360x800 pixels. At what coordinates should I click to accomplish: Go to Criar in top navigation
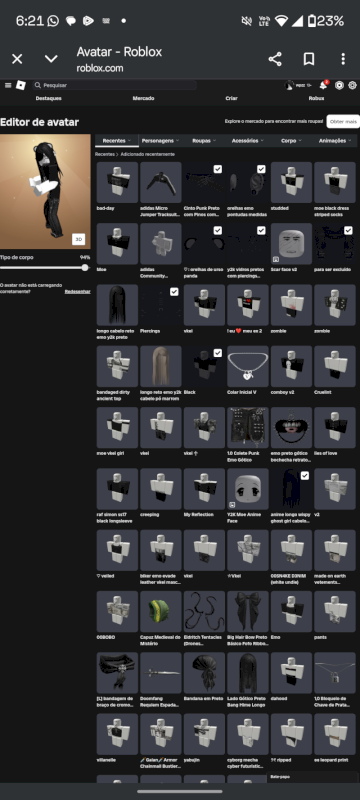(232, 98)
